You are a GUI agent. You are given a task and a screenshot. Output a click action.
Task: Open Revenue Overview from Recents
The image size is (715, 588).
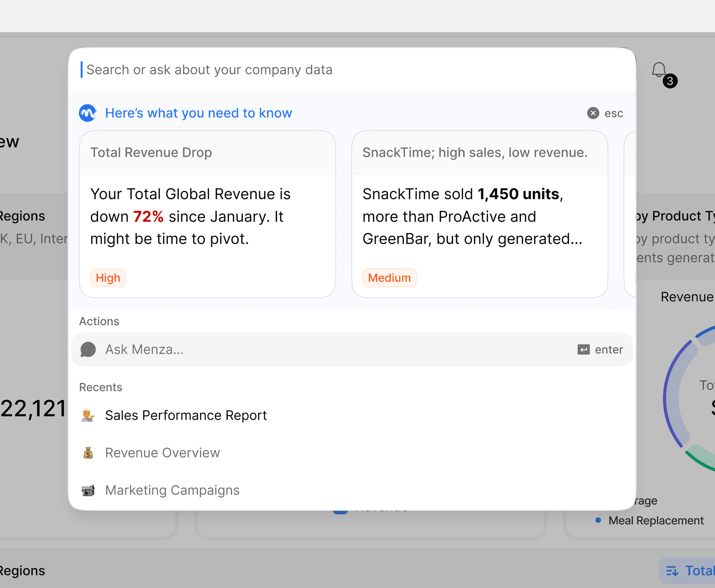[163, 453]
